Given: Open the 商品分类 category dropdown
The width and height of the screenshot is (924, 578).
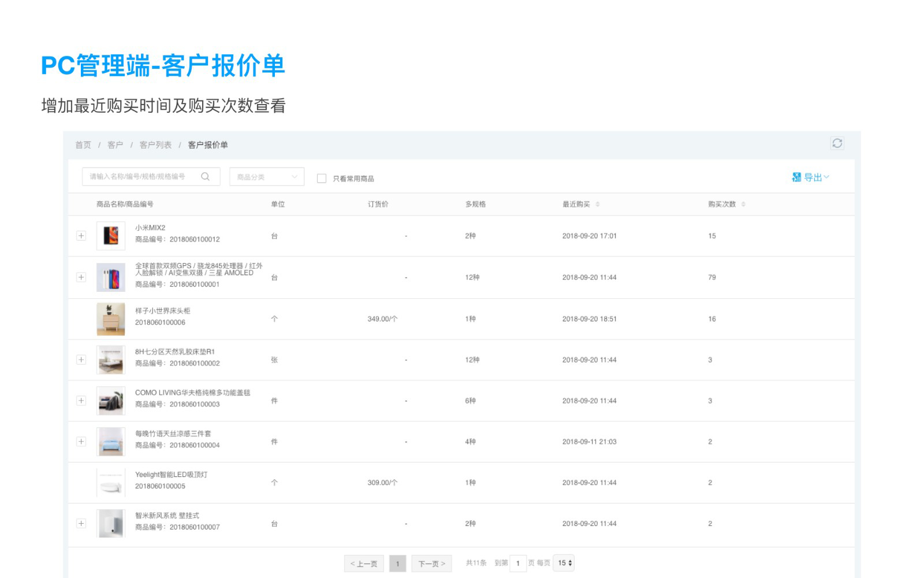Looking at the screenshot, I should tap(267, 177).
